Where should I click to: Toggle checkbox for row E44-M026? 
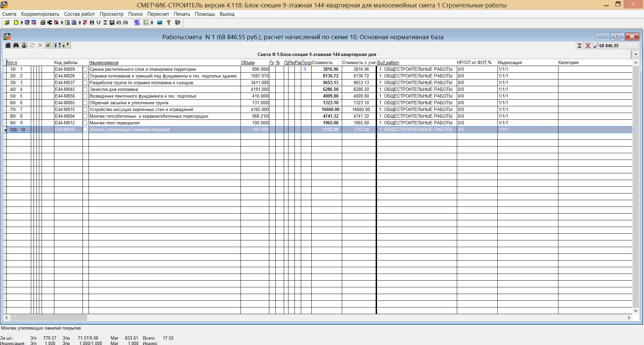(x=85, y=76)
